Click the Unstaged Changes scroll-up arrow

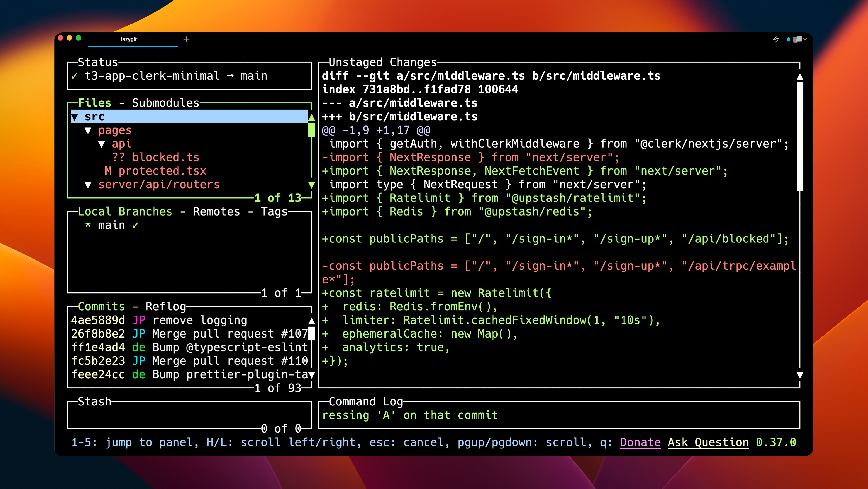[x=800, y=77]
